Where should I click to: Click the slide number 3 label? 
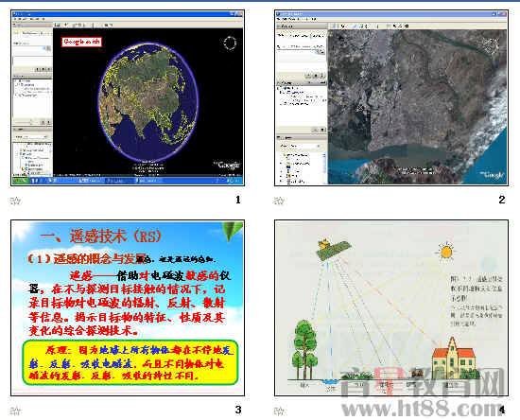(x=238, y=410)
